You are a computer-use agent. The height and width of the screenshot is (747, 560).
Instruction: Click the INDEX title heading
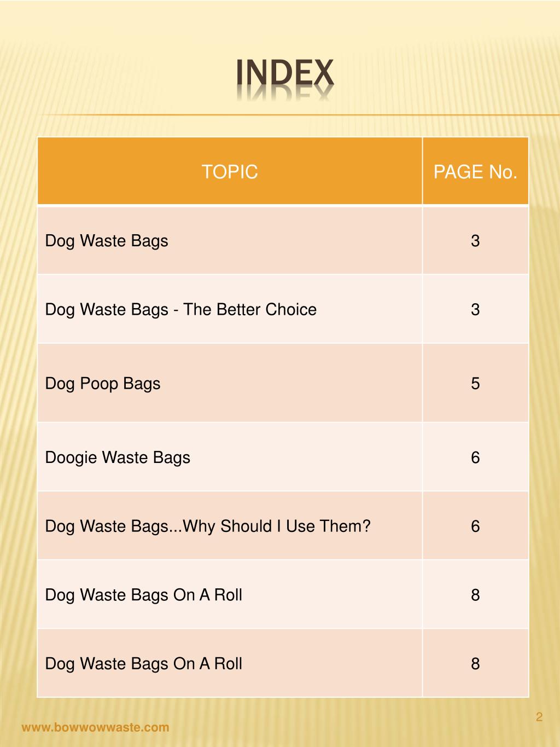coord(284,73)
